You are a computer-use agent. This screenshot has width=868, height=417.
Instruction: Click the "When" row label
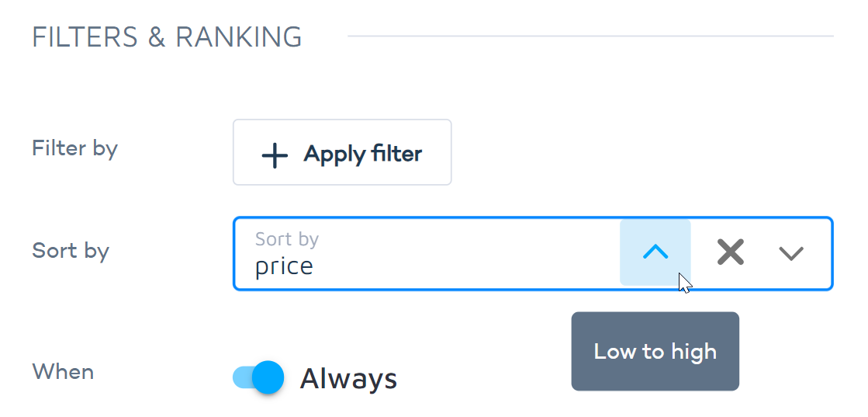point(63,372)
